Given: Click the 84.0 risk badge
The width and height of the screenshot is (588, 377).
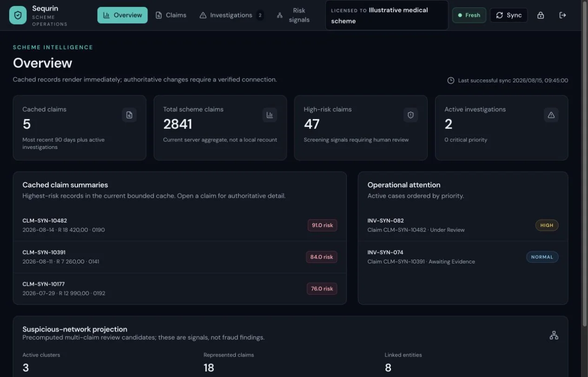Looking at the screenshot, I should 322,257.
